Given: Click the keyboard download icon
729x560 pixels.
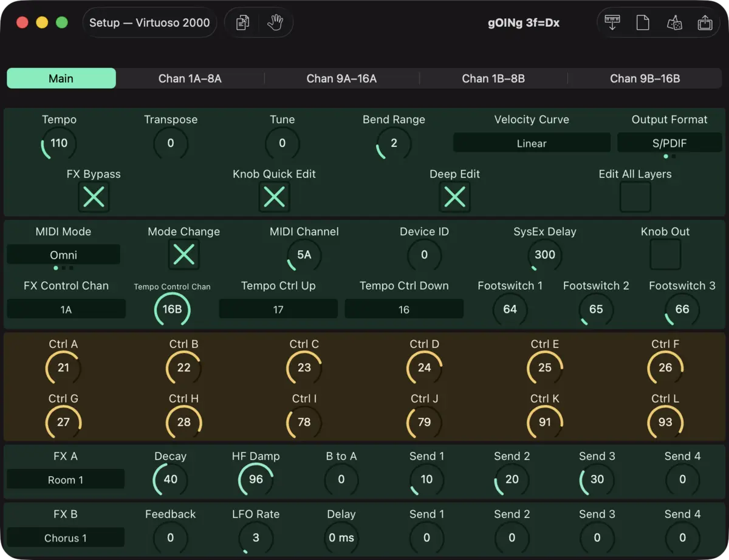Looking at the screenshot, I should [x=612, y=23].
